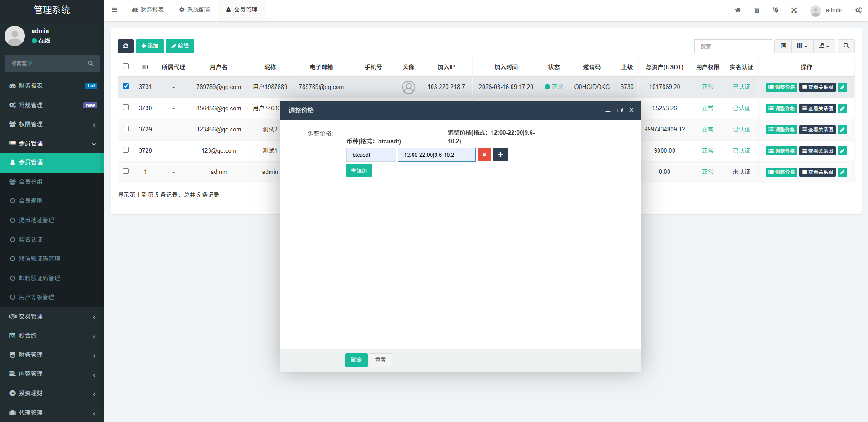Click the dark plus move icon in dialog
The width and height of the screenshot is (868, 422).
click(500, 155)
